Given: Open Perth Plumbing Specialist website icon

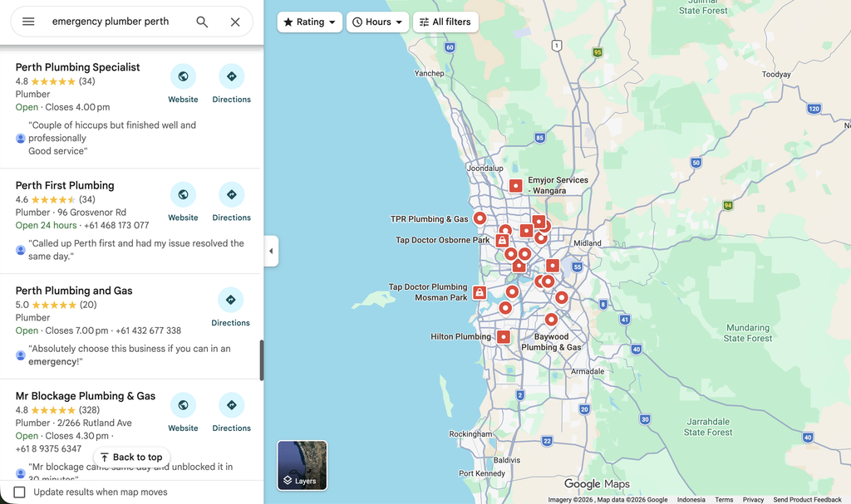Looking at the screenshot, I should click(x=183, y=76).
